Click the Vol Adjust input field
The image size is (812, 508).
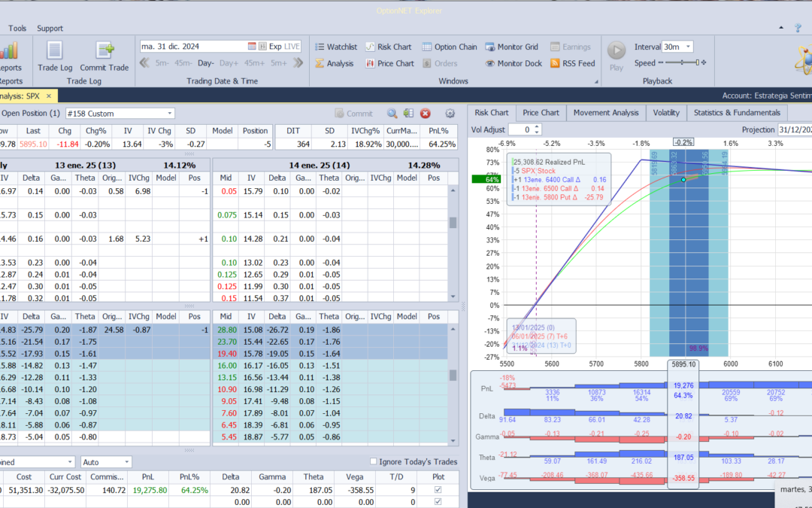(x=519, y=129)
